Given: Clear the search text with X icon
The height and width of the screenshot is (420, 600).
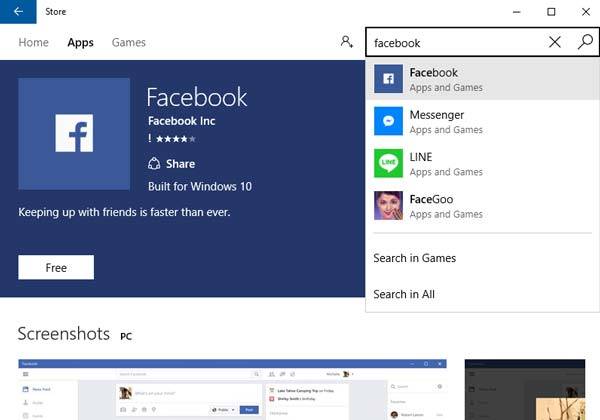Looking at the screenshot, I should [554, 42].
